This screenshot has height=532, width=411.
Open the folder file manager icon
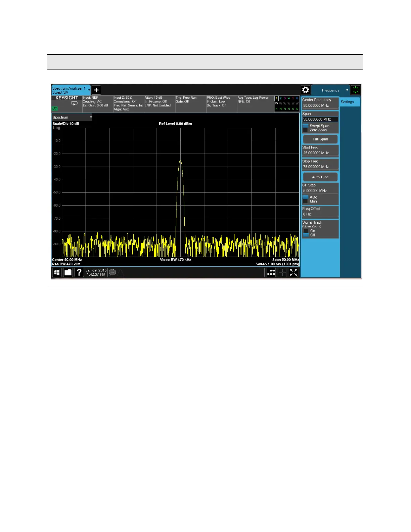coord(68,272)
